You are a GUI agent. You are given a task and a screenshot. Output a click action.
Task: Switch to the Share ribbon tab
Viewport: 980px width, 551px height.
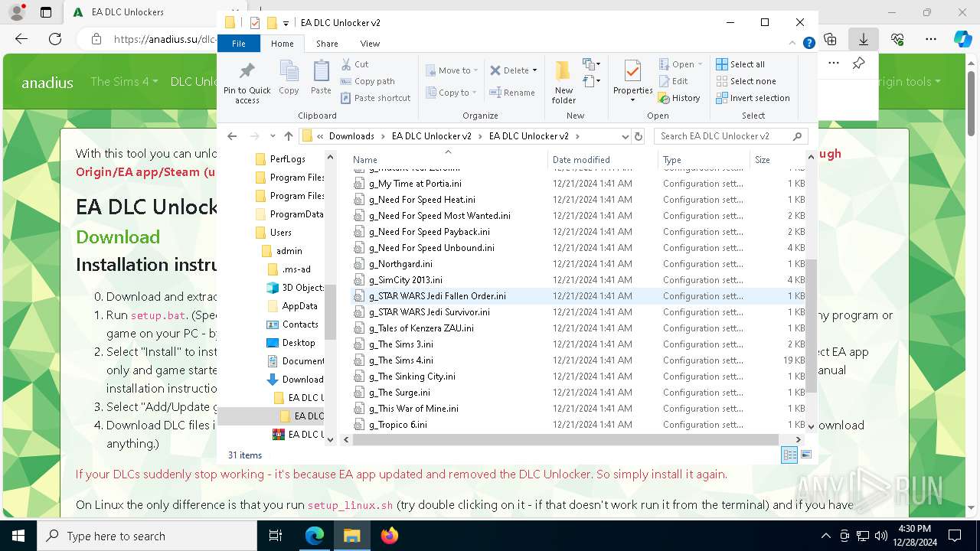click(x=327, y=44)
